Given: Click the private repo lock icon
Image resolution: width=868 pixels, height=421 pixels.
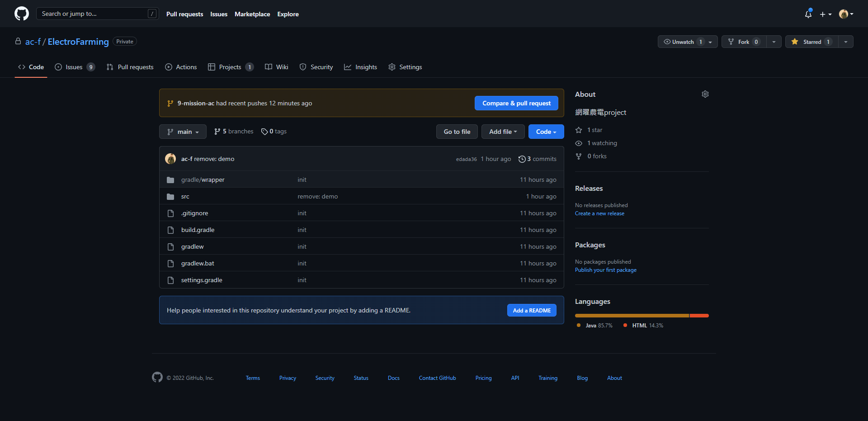Looking at the screenshot, I should click(18, 41).
